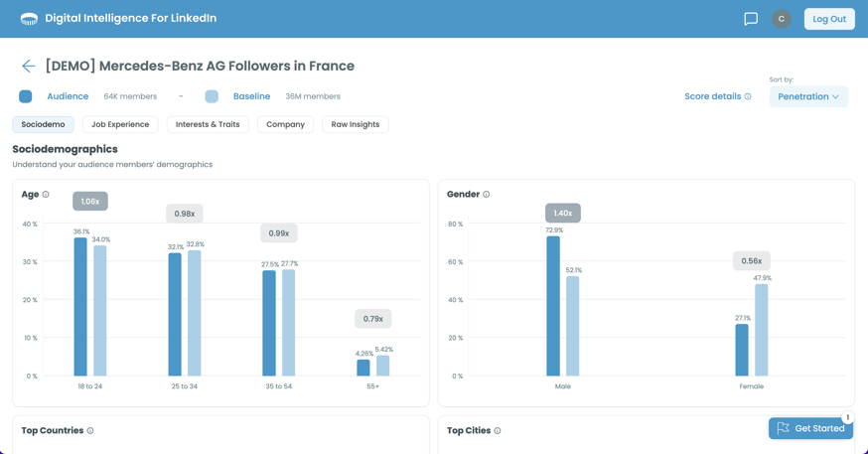Click the Age info icon
This screenshot has width=868, height=454.
(x=46, y=195)
